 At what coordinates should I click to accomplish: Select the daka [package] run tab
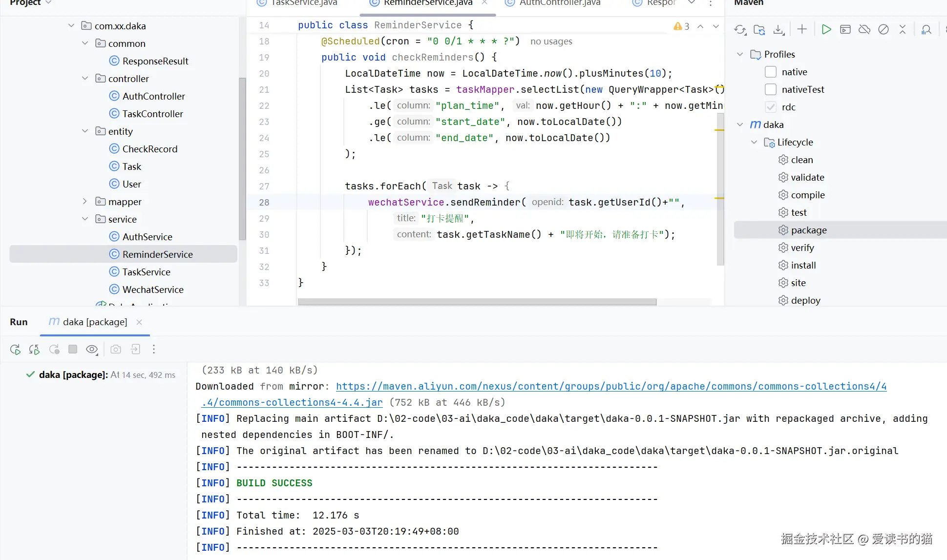(x=95, y=322)
